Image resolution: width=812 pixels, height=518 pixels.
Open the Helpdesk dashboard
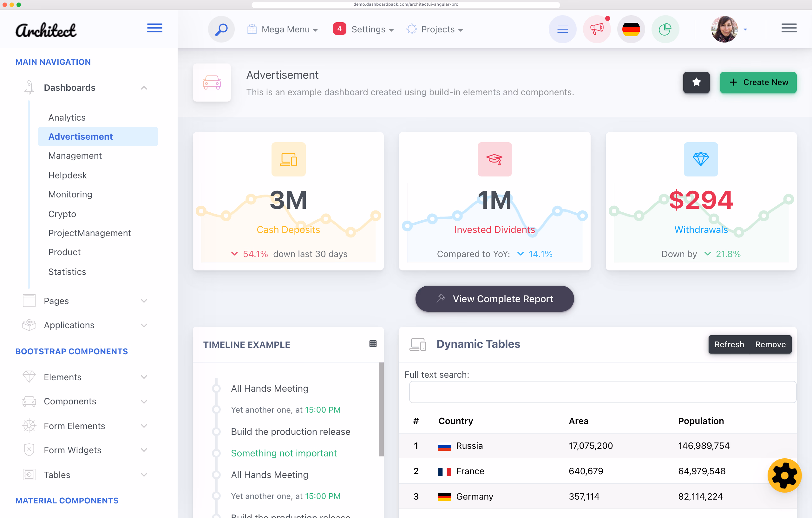(x=68, y=175)
